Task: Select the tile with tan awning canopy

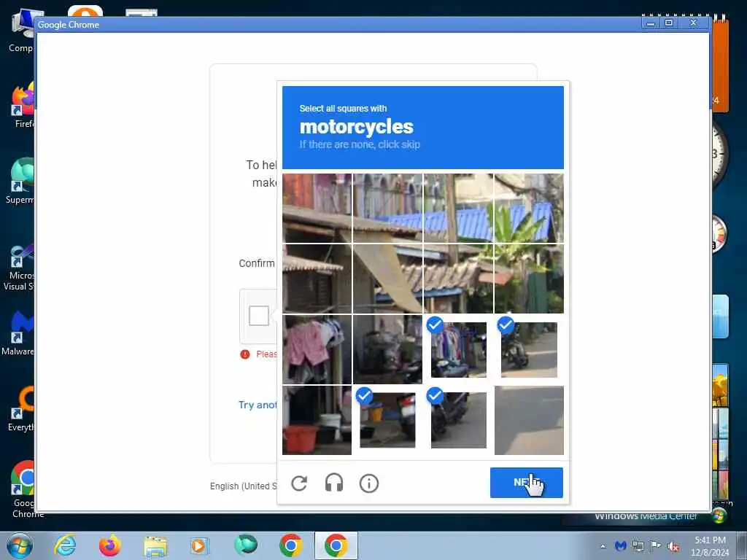Action: coord(387,279)
